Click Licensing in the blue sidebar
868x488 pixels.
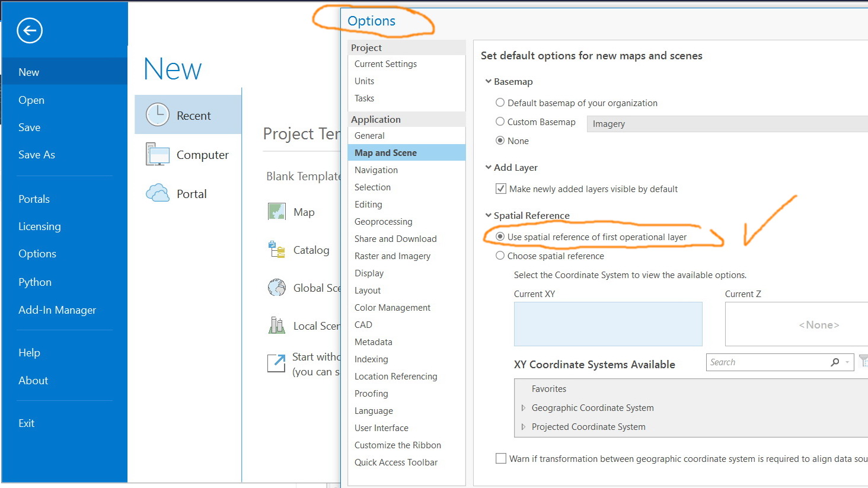(x=39, y=227)
